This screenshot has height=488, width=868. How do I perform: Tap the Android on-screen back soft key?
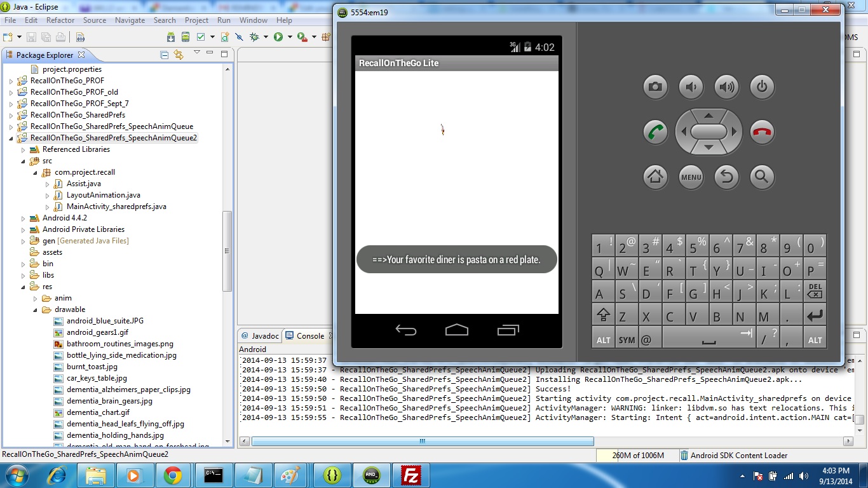[x=406, y=330]
